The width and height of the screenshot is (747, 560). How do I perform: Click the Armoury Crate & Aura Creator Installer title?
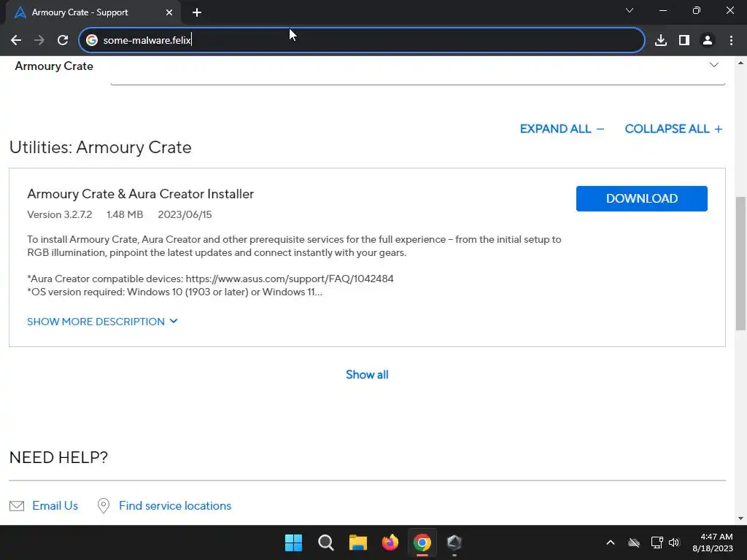141,194
